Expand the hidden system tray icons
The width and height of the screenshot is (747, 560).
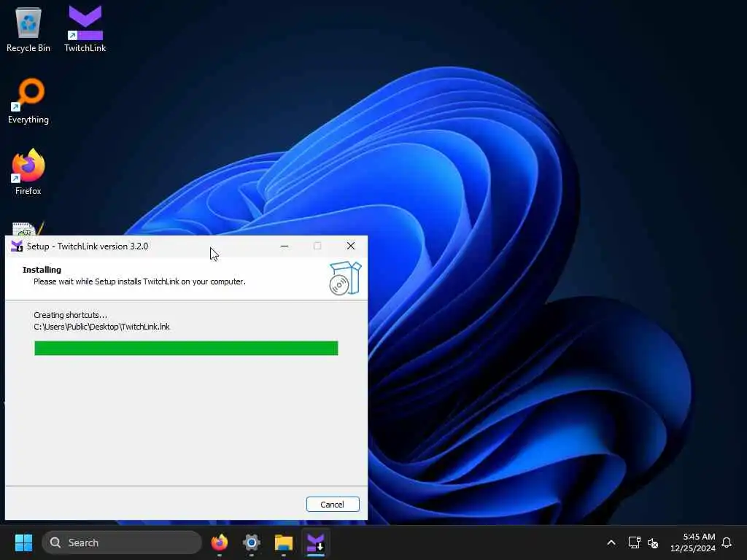(x=611, y=542)
